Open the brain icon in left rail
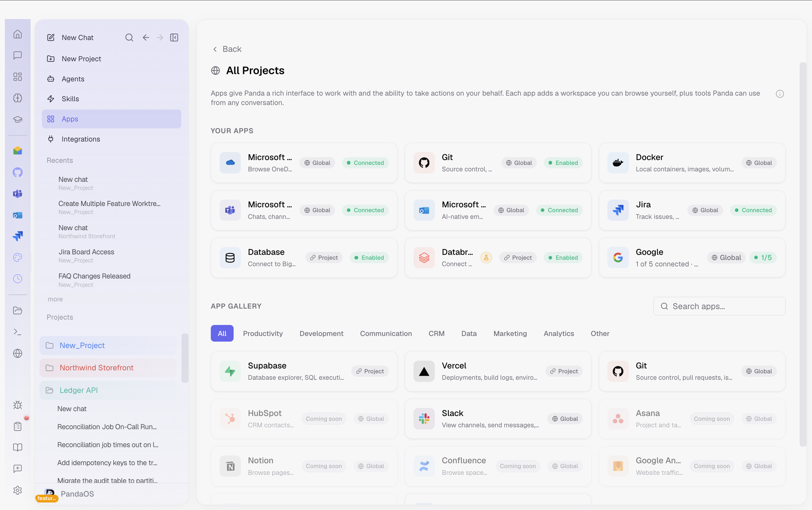The image size is (812, 510). click(x=17, y=98)
